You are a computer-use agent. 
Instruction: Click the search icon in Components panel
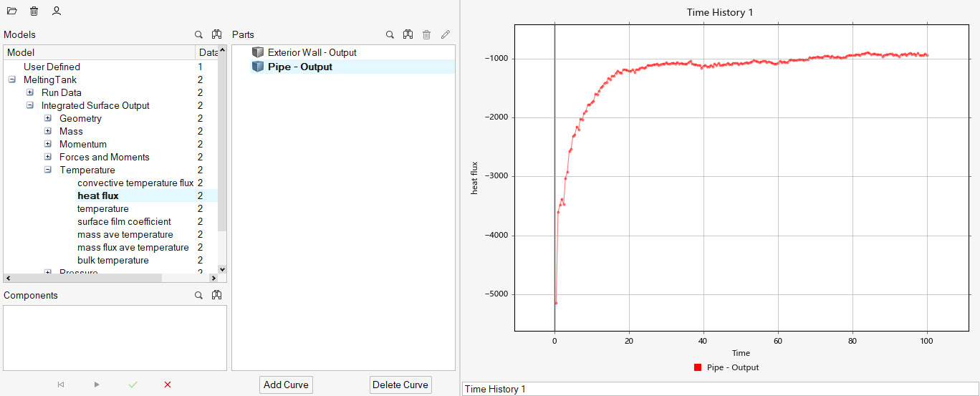click(199, 295)
